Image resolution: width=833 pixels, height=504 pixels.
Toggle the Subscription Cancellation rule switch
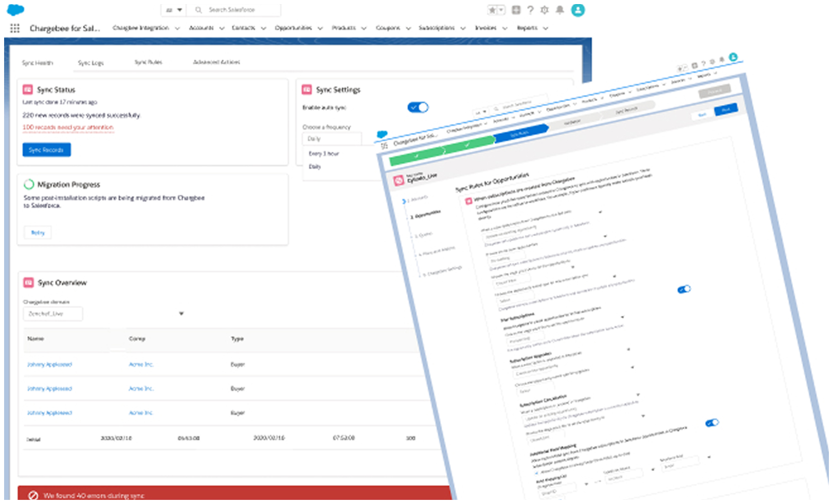coord(712,422)
